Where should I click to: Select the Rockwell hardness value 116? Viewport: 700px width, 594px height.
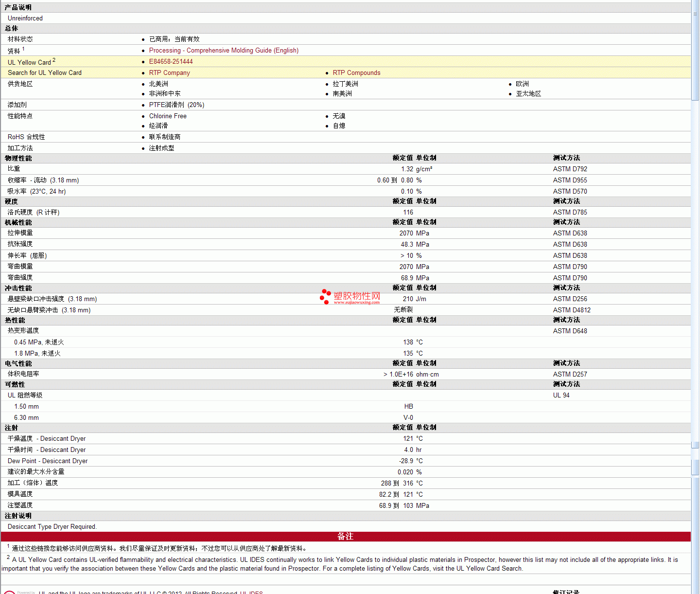point(408,212)
